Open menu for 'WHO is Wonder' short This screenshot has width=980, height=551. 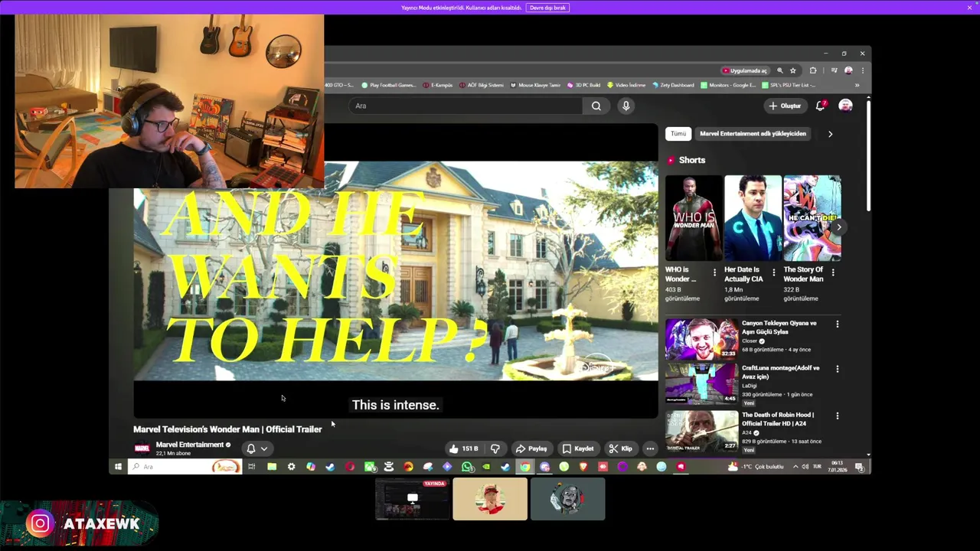tap(714, 272)
